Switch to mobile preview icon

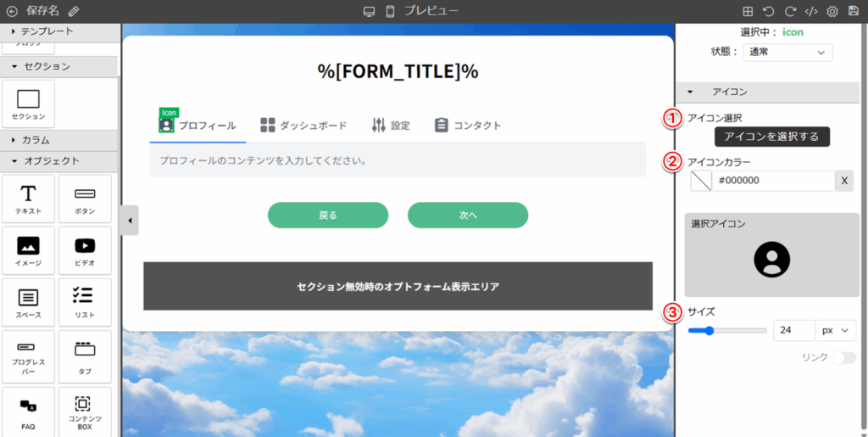(x=391, y=12)
